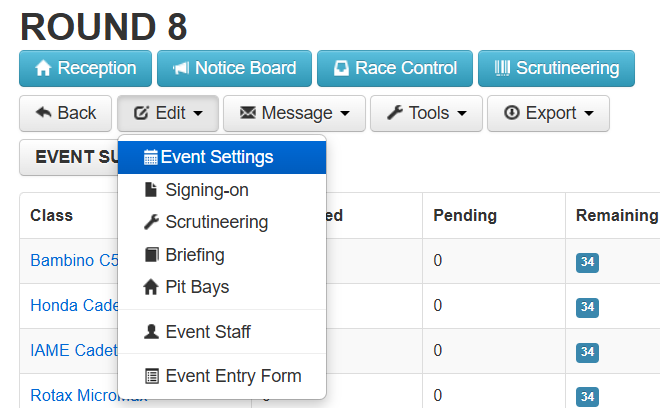
Task: Expand the Export dropdown
Action: pyautogui.click(x=548, y=113)
